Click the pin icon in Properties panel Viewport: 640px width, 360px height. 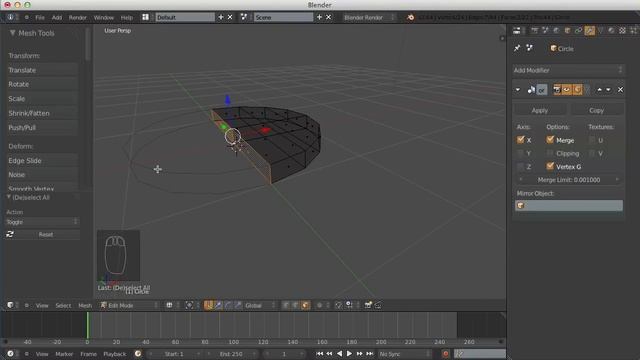tap(517, 48)
